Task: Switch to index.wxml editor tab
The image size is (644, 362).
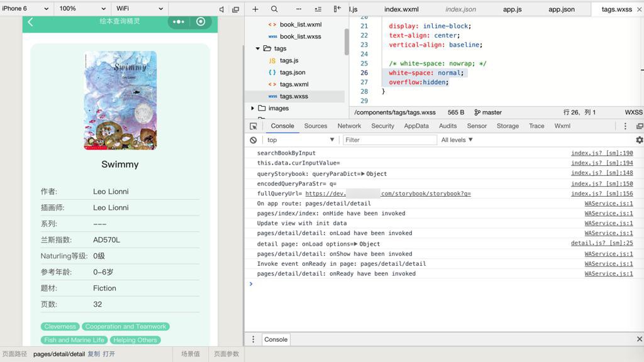Action: [401, 9]
